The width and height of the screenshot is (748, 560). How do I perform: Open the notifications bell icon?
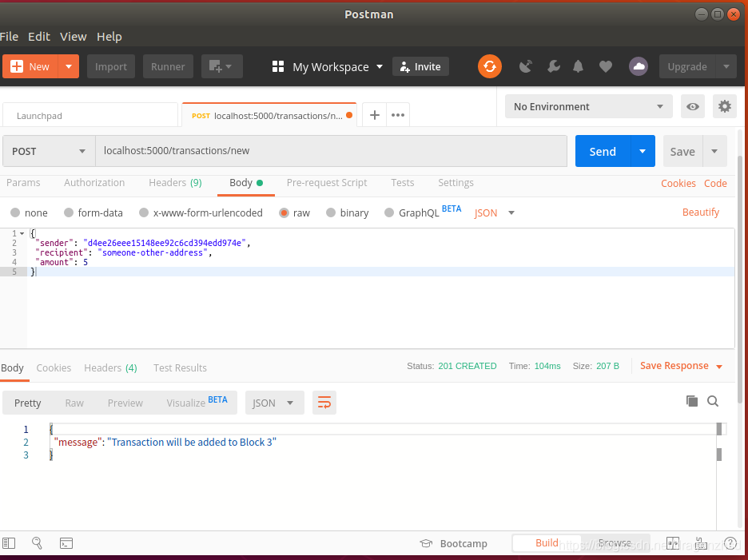click(x=578, y=66)
